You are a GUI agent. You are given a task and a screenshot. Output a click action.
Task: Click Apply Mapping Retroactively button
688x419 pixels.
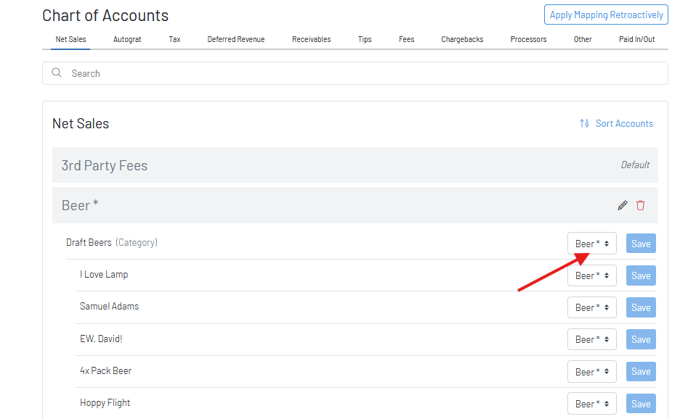pos(606,15)
